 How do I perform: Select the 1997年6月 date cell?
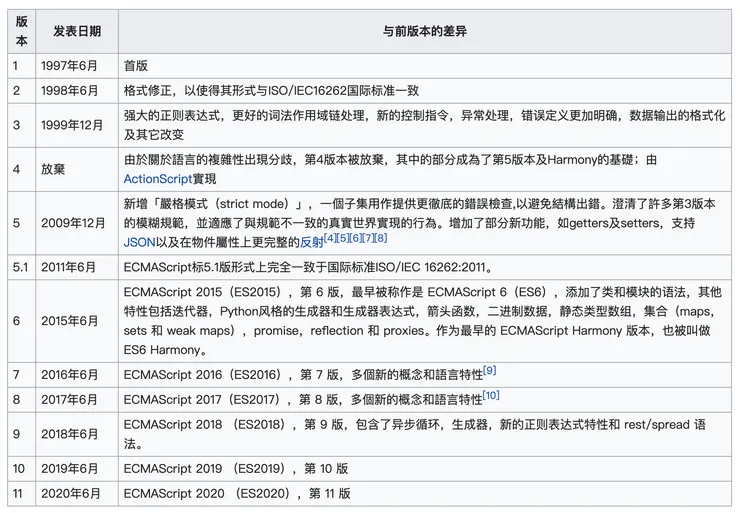tap(77, 66)
